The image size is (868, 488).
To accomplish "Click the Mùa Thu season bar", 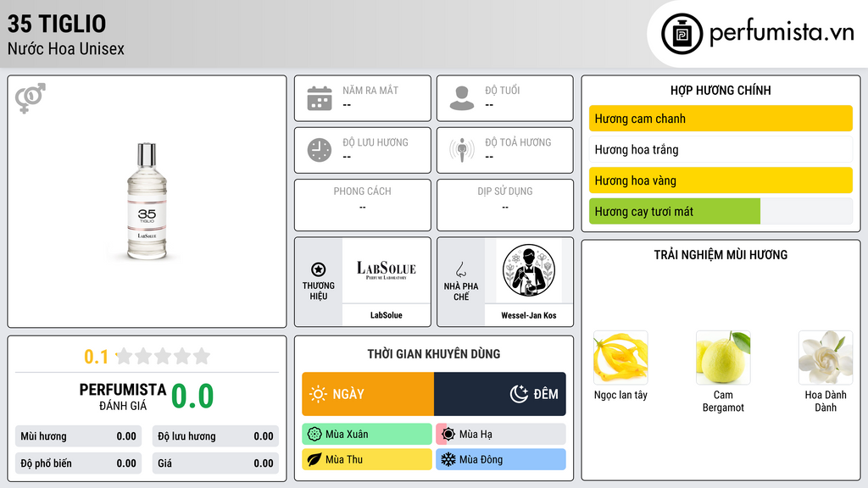I will (x=367, y=459).
